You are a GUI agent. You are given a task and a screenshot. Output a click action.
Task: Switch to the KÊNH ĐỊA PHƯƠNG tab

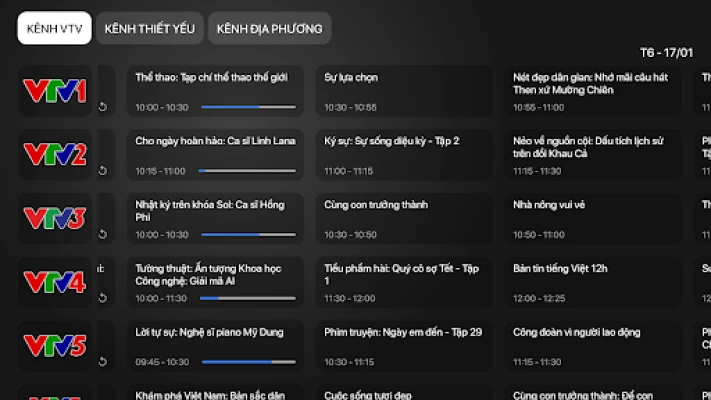point(269,28)
